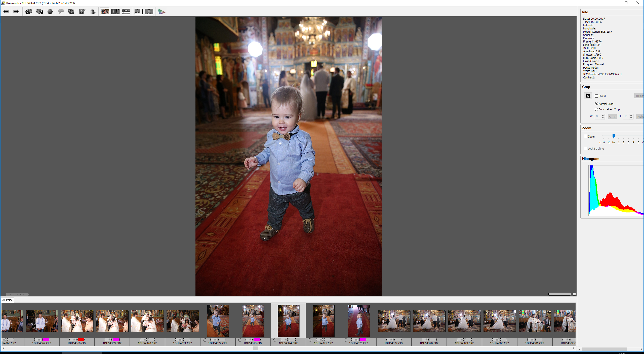Select thumbnail 1DUS4370.CR2
Viewport: 644px width, 354px height.
147,321
